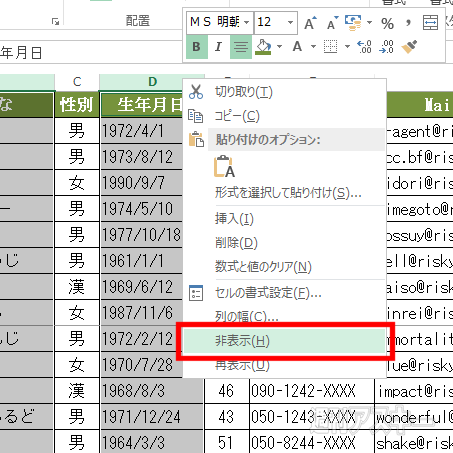Open the borders dropdown arrow
This screenshot has height=453, width=453.
[347, 47]
